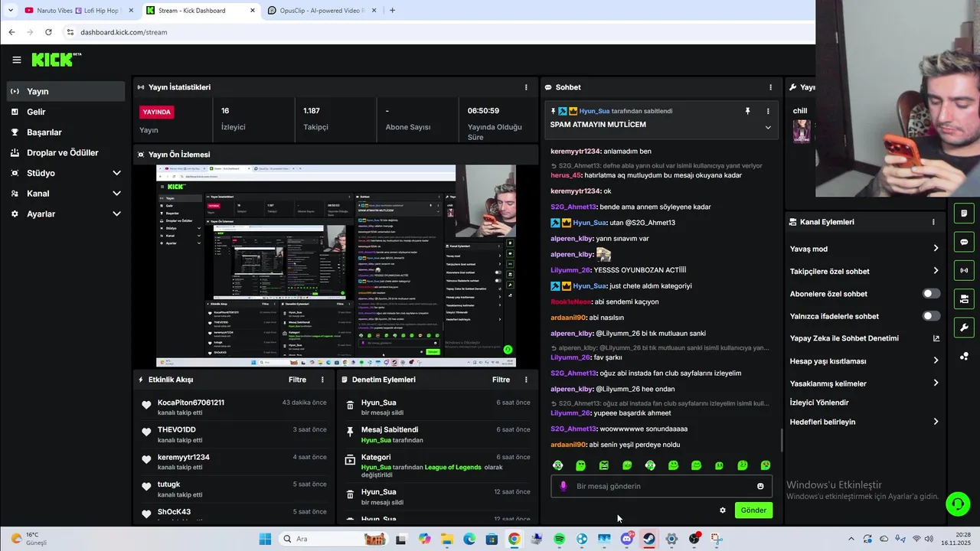Viewport: 980px width, 551px height.
Task: Click the Mesaj Sabitlendi moderation entry
Action: pos(438,435)
